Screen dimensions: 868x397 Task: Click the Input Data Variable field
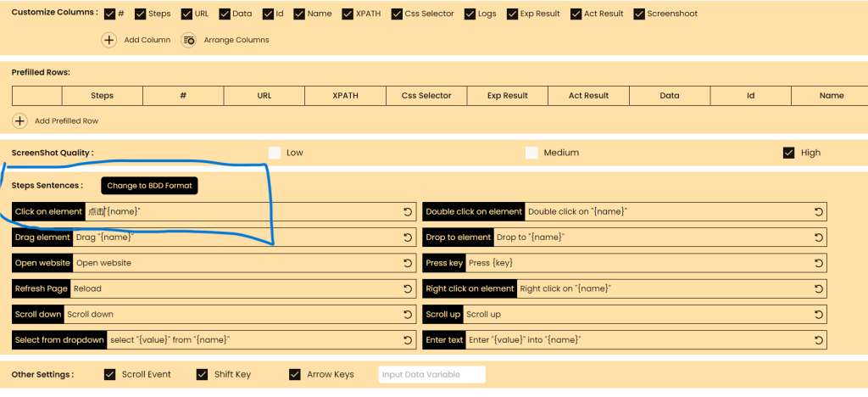431,374
